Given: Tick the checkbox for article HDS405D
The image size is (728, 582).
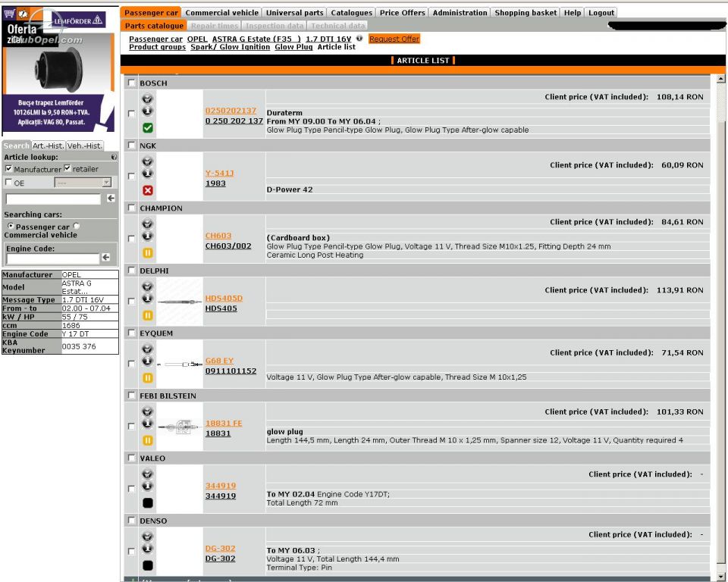Looking at the screenshot, I should [x=131, y=301].
